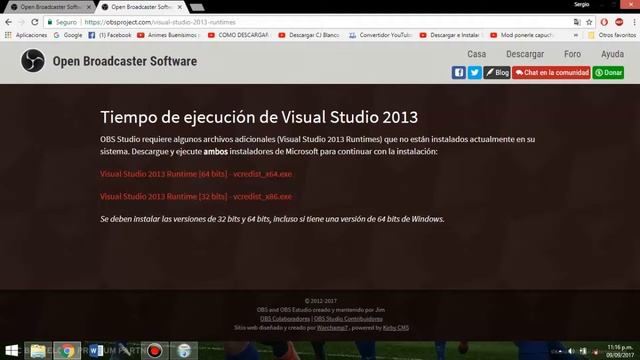The image size is (640, 360).
Task: Open Descargar navigation item
Action: pos(525,54)
